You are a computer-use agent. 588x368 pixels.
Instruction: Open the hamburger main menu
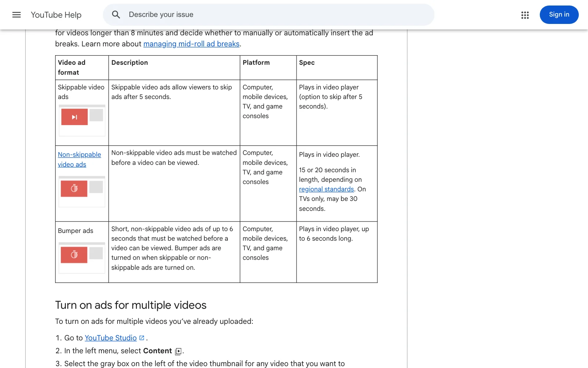click(x=17, y=15)
